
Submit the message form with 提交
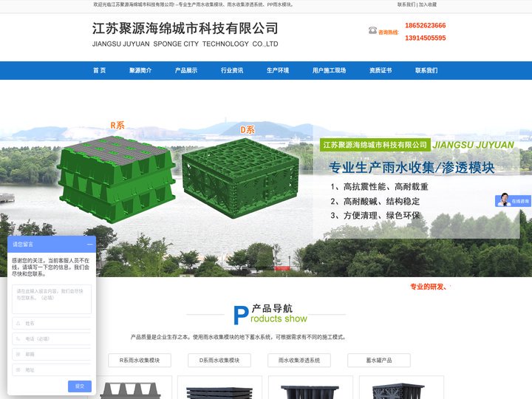[80, 386]
